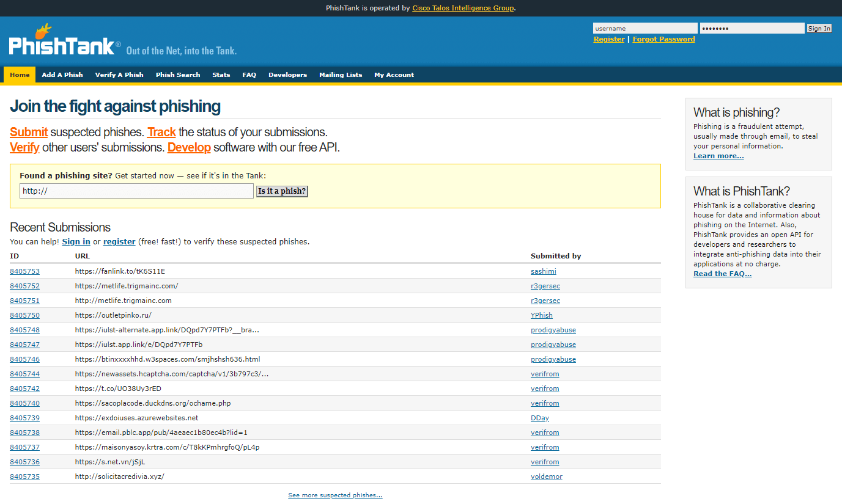Open the Stats page
The image size is (842, 504).
click(x=221, y=75)
